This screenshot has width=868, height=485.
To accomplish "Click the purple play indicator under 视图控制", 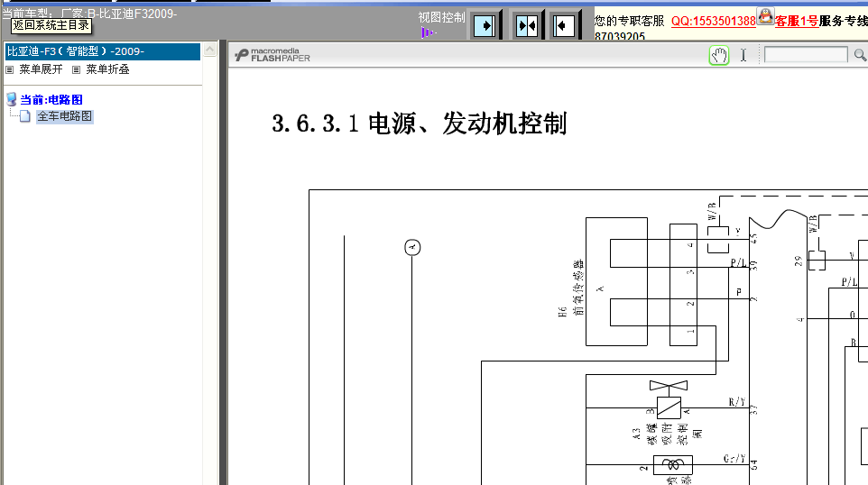I will 428,33.
